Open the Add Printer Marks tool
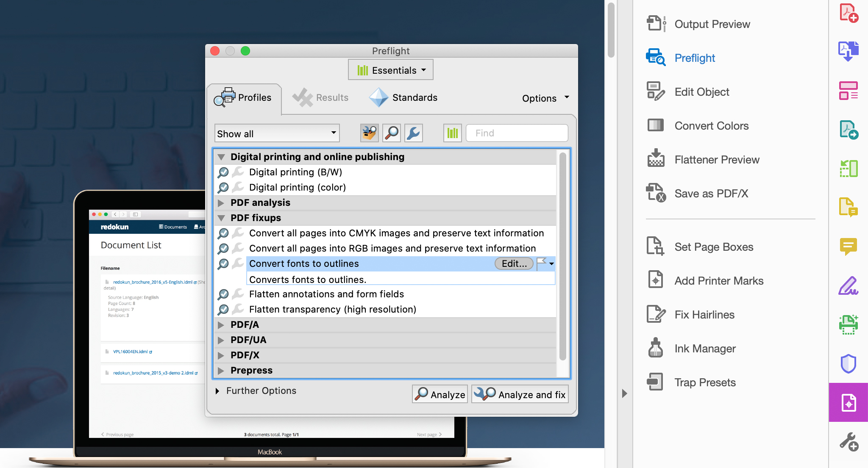868x468 pixels. tap(719, 281)
